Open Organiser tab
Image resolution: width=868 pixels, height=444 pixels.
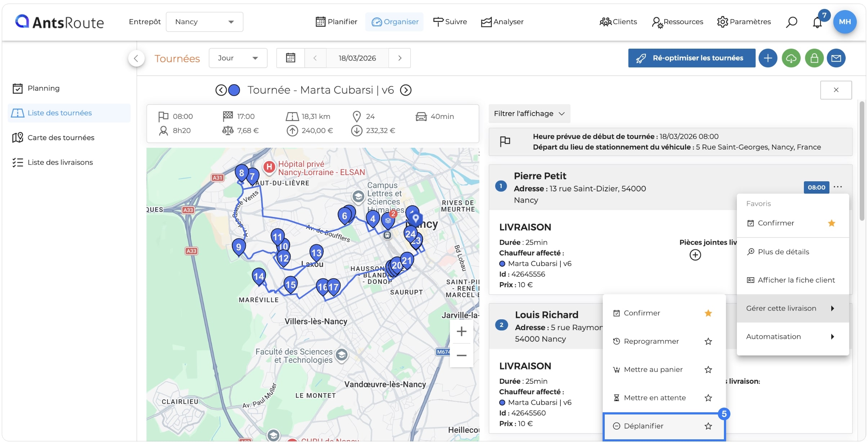pos(395,22)
